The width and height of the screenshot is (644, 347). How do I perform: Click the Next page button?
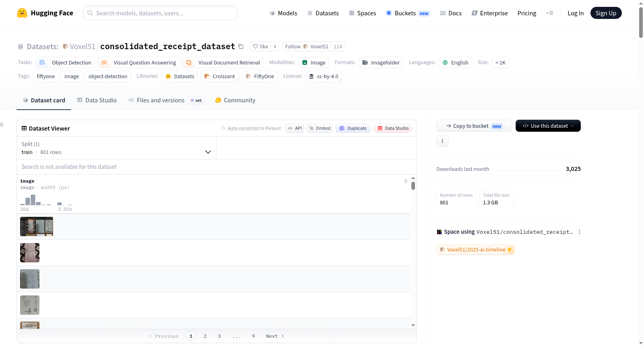tap(275, 336)
